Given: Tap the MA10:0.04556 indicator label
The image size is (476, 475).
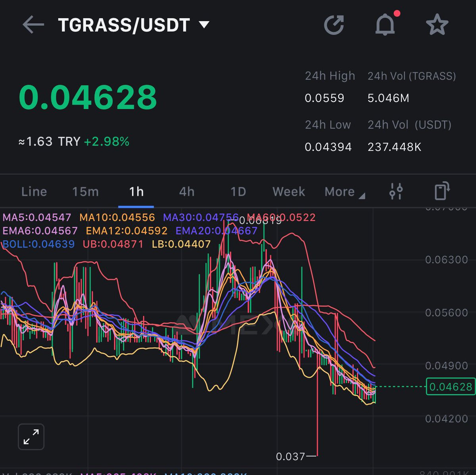Looking at the screenshot, I should [x=117, y=217].
